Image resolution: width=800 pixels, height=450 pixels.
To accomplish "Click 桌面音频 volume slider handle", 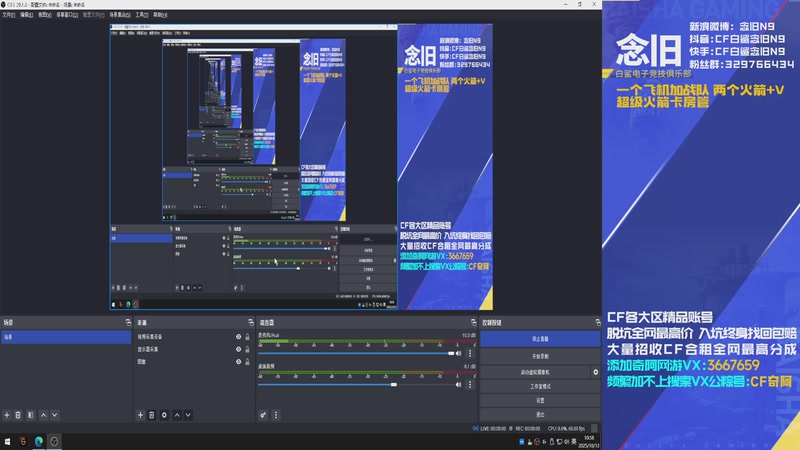I will click(x=393, y=385).
